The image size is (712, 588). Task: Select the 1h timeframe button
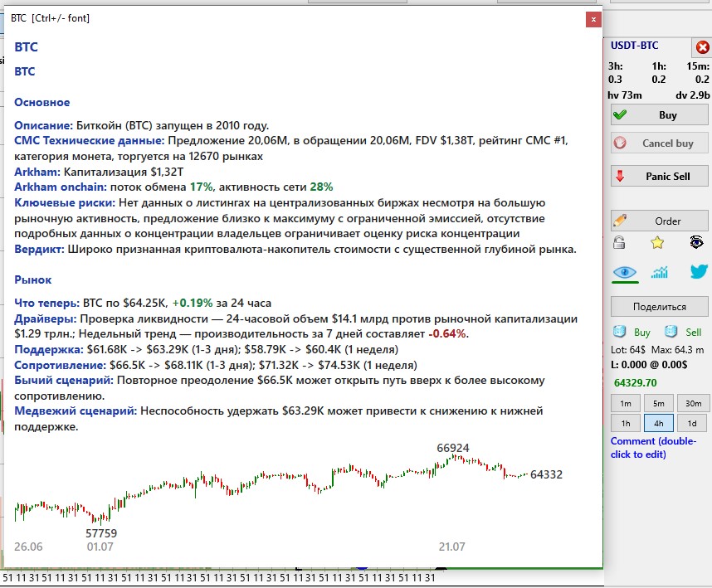(626, 423)
